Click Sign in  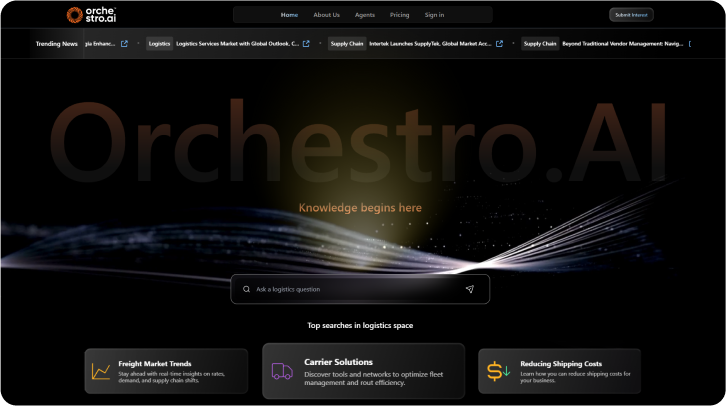coord(434,15)
